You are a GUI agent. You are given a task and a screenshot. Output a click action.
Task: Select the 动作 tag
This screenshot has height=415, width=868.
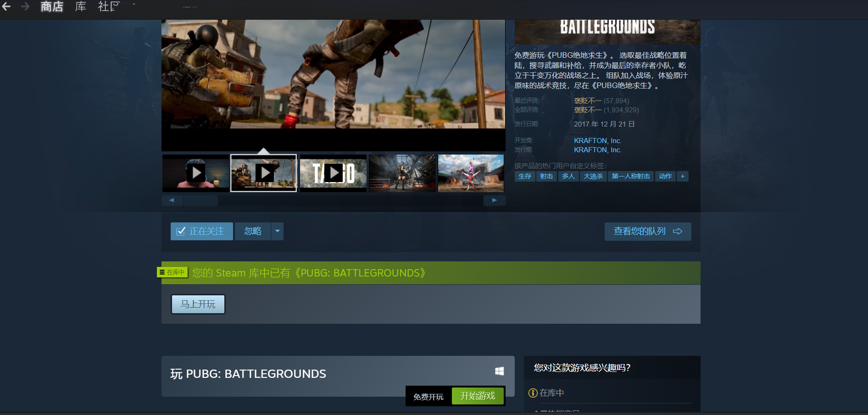pyautogui.click(x=665, y=176)
